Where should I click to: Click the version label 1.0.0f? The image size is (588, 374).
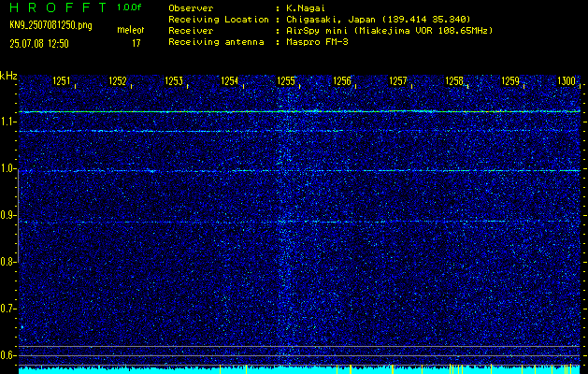coord(129,7)
